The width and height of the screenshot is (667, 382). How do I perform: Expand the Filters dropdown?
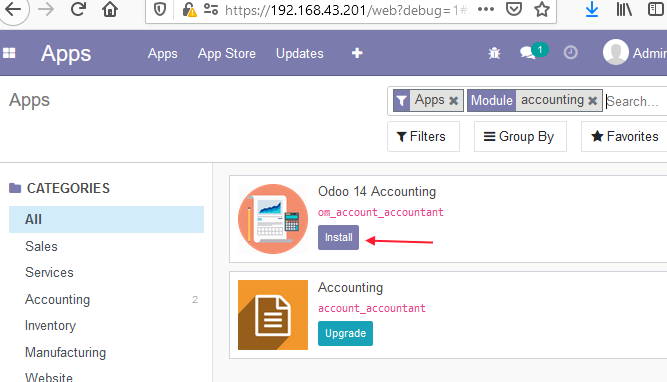click(x=423, y=137)
